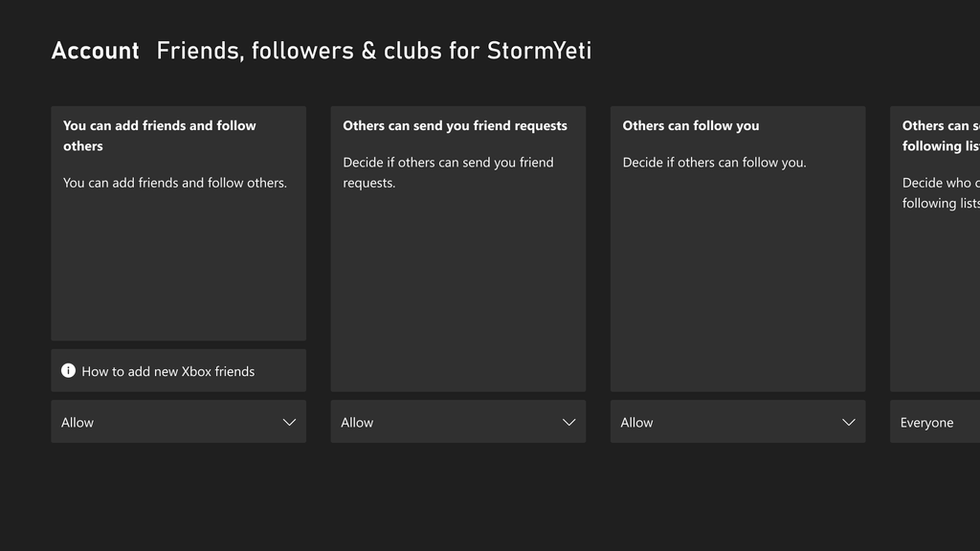This screenshot has width=980, height=551.
Task: Select the 'Others can send you friend requests' card
Action: (457, 249)
